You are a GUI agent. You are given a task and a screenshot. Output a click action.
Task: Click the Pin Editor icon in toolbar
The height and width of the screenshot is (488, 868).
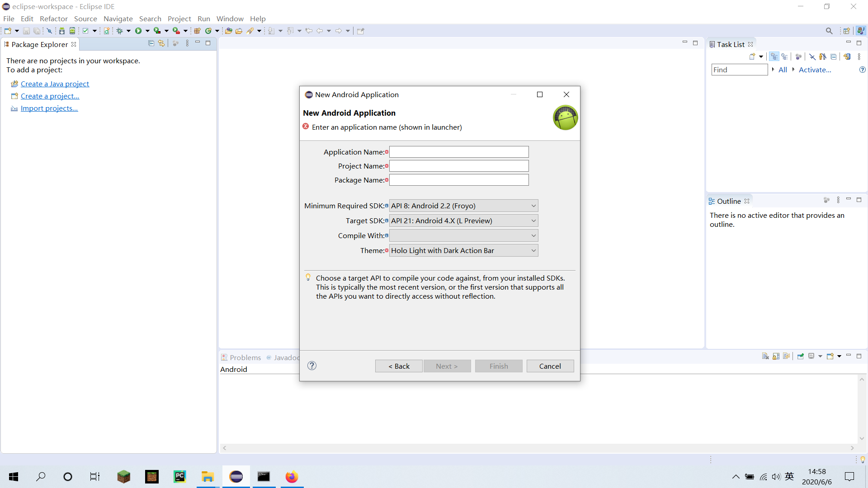click(360, 31)
